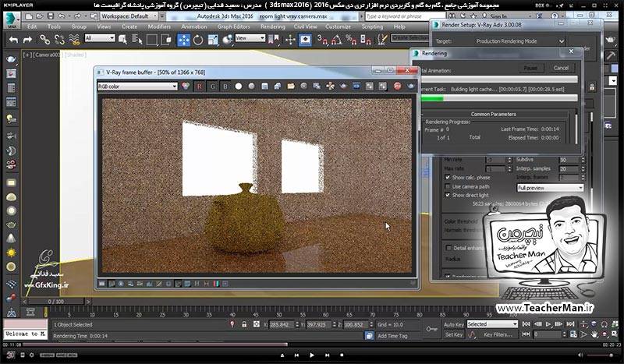Toggle Auto Key mode
This screenshot has height=364, width=624.
click(x=454, y=324)
